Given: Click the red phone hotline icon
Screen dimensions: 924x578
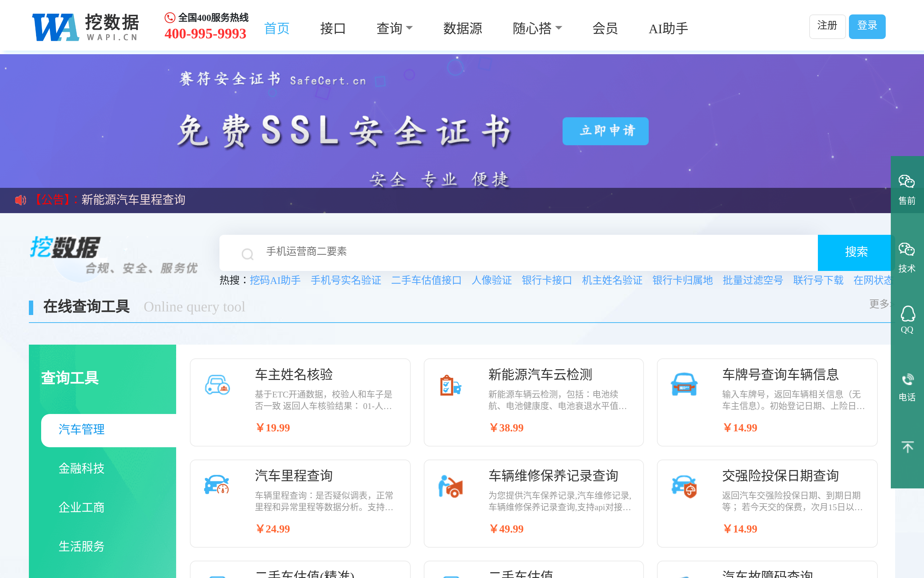Looking at the screenshot, I should coord(170,18).
